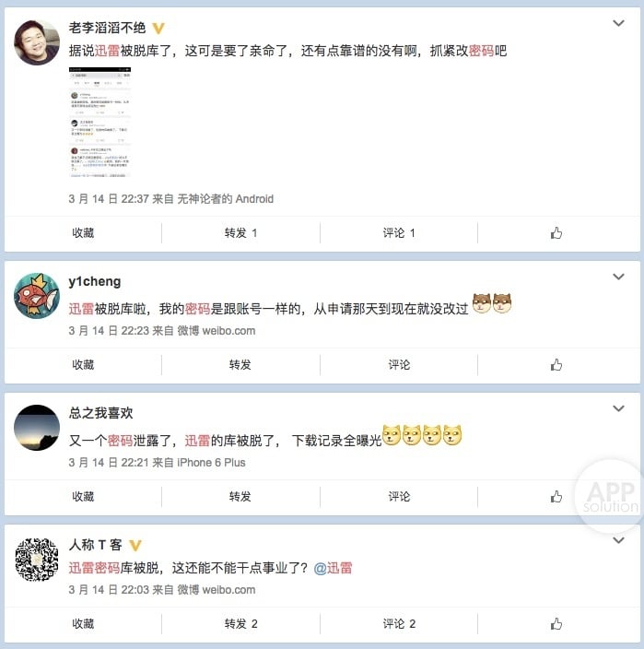Open 总之我喜欢's sunset avatar

[37, 428]
